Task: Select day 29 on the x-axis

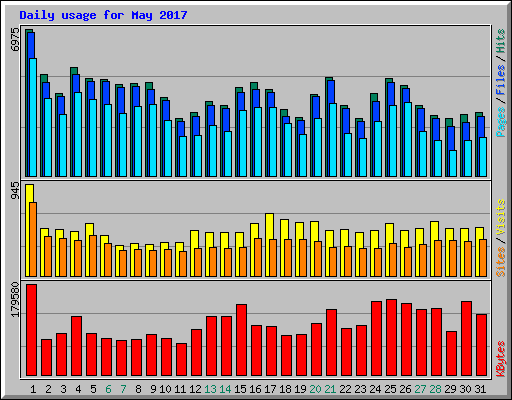Action: click(450, 389)
